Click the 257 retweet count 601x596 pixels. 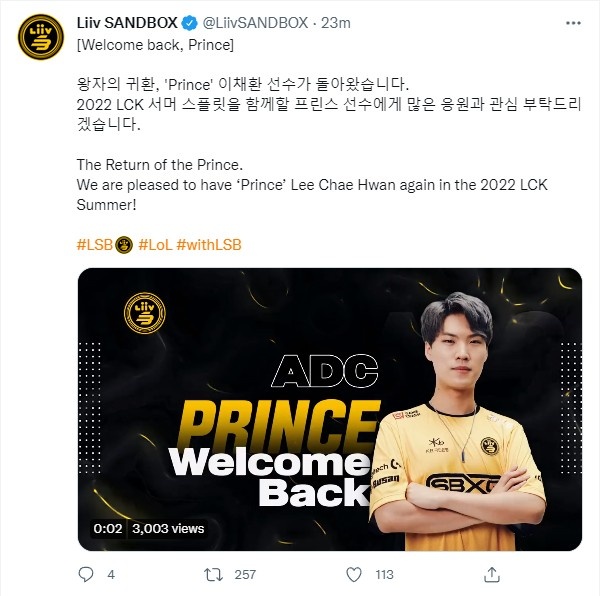coord(245,575)
